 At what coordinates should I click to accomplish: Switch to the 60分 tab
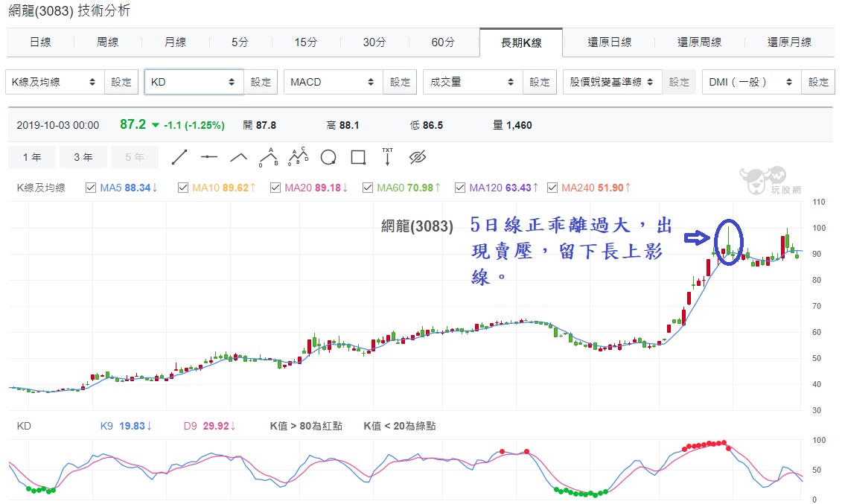click(443, 42)
